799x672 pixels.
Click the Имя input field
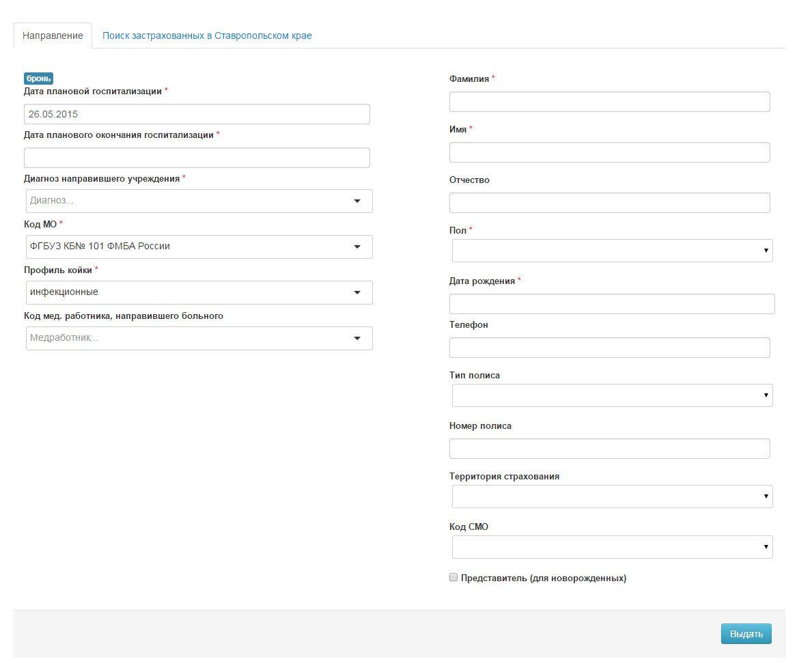[609, 152]
